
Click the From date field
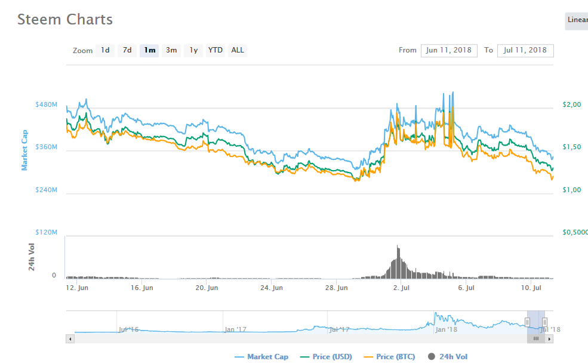[x=449, y=50]
